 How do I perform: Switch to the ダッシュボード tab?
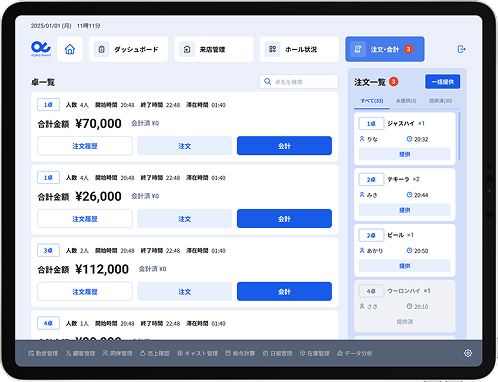tap(128, 49)
